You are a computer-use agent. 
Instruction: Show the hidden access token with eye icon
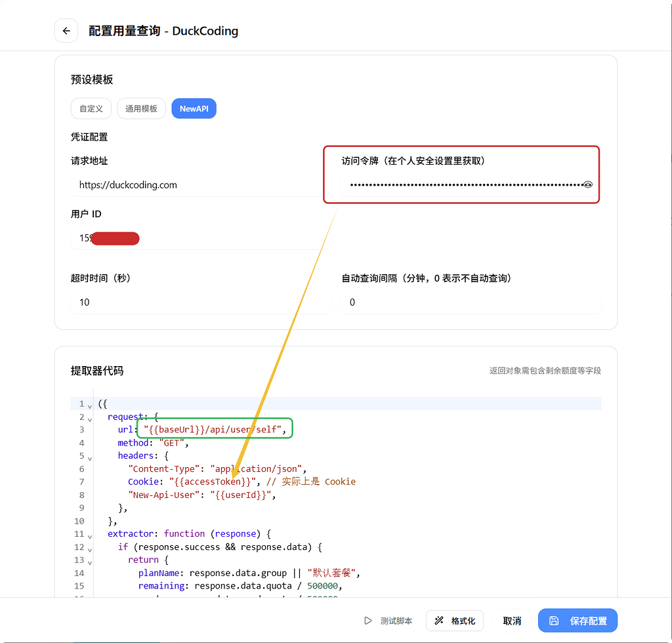pos(587,184)
